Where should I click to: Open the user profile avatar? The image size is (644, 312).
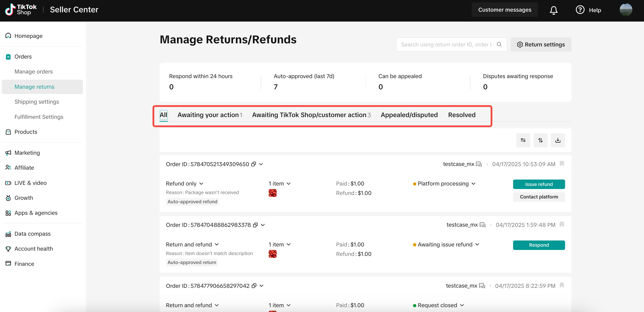tap(626, 10)
